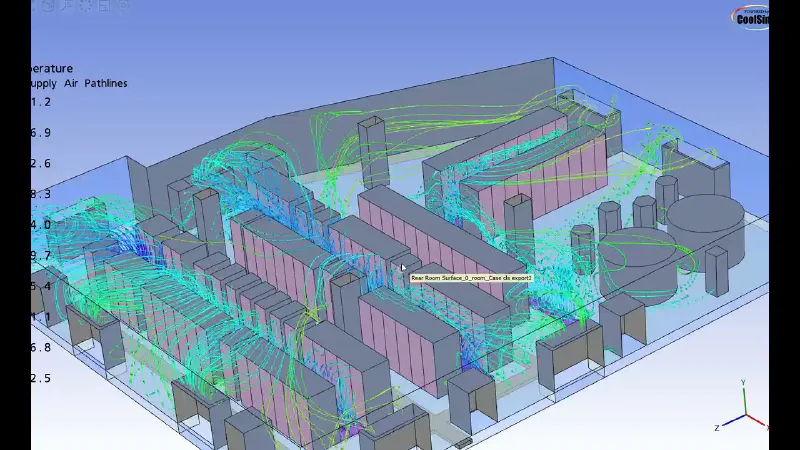Click the faded cube view icon in toolbar
Viewport: 800px width, 450px height.
tap(48, 6)
